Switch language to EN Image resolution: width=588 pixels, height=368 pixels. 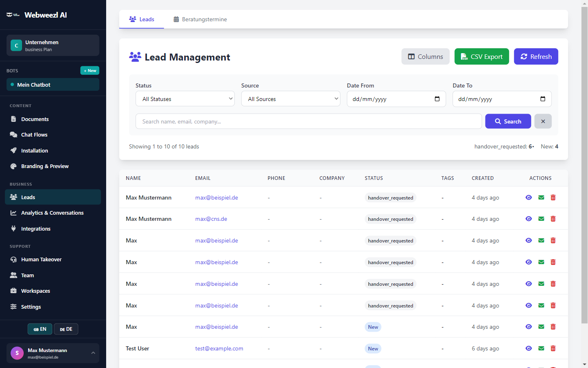(x=40, y=329)
